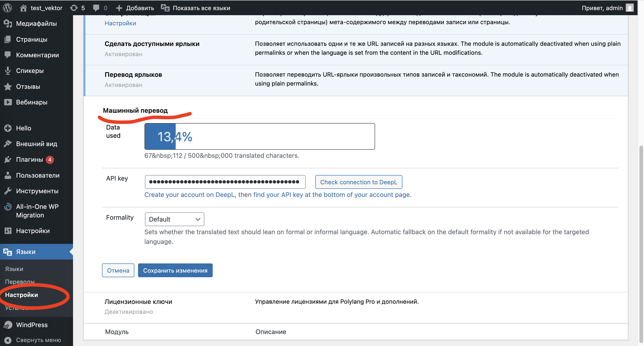Open Добавить new content menu
644x346 pixels.
pos(135,8)
